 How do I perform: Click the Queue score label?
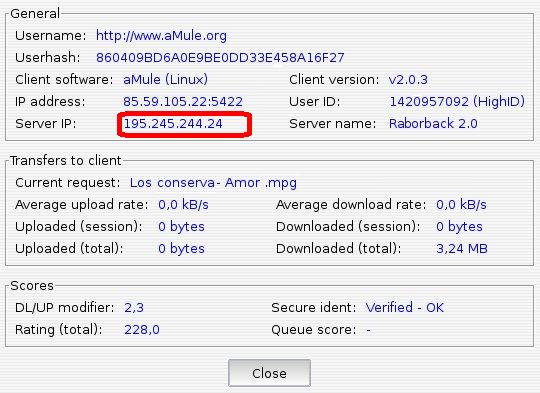[x=314, y=330]
